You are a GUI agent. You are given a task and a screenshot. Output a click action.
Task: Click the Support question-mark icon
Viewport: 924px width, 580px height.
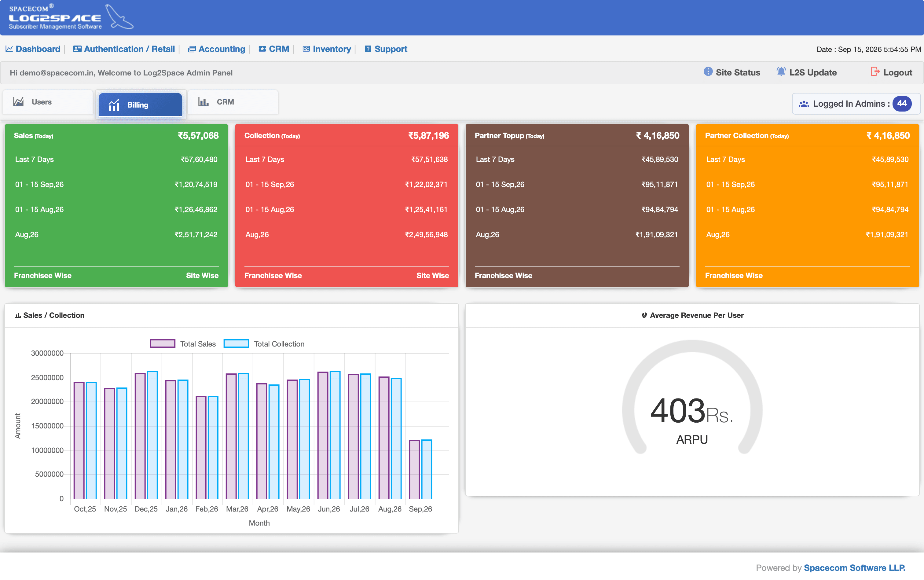click(x=368, y=49)
